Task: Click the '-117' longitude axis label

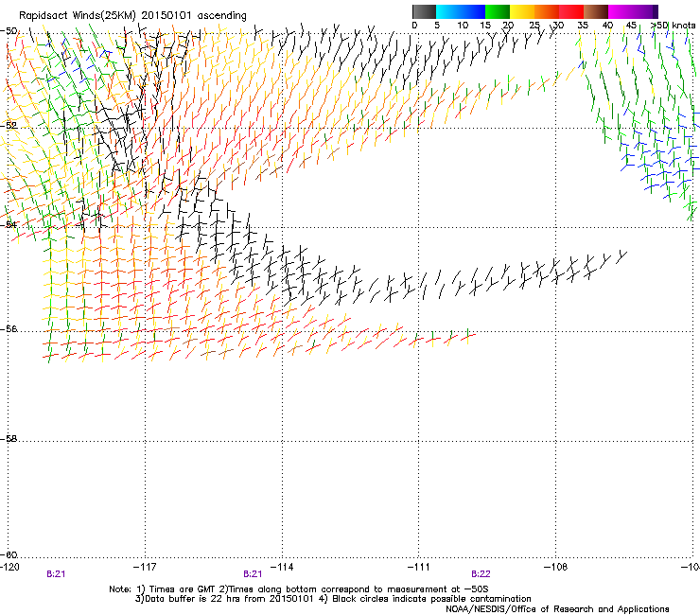Action: tap(145, 567)
